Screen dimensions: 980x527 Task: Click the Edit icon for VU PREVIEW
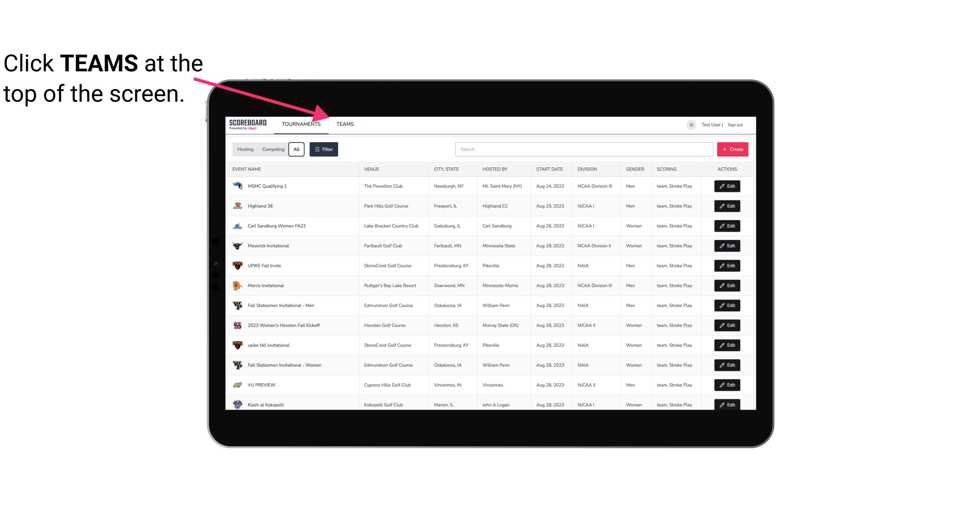pyautogui.click(x=728, y=384)
